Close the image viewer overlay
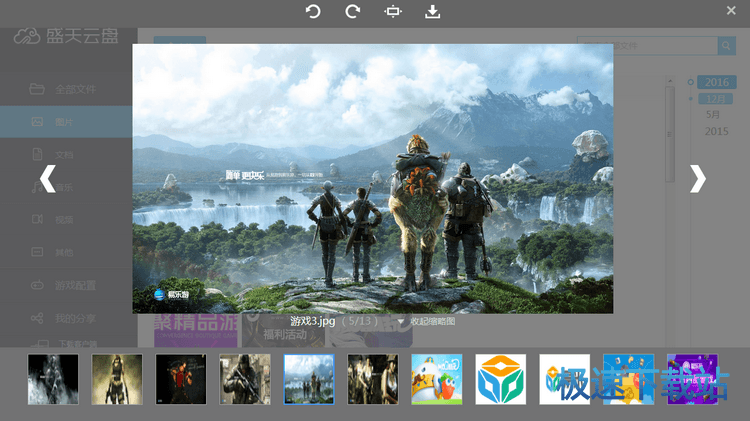This screenshot has width=750, height=421. (731, 11)
